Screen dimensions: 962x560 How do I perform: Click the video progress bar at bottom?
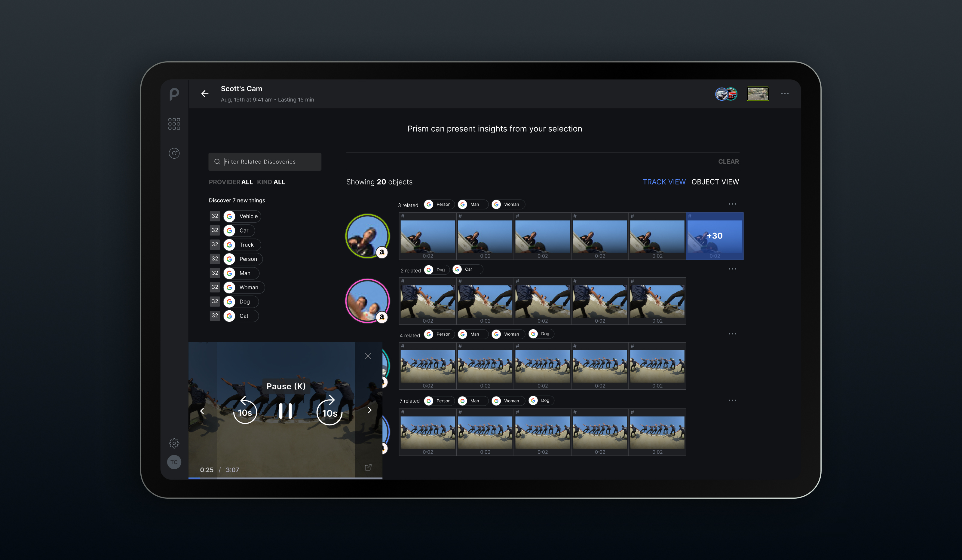click(x=285, y=478)
